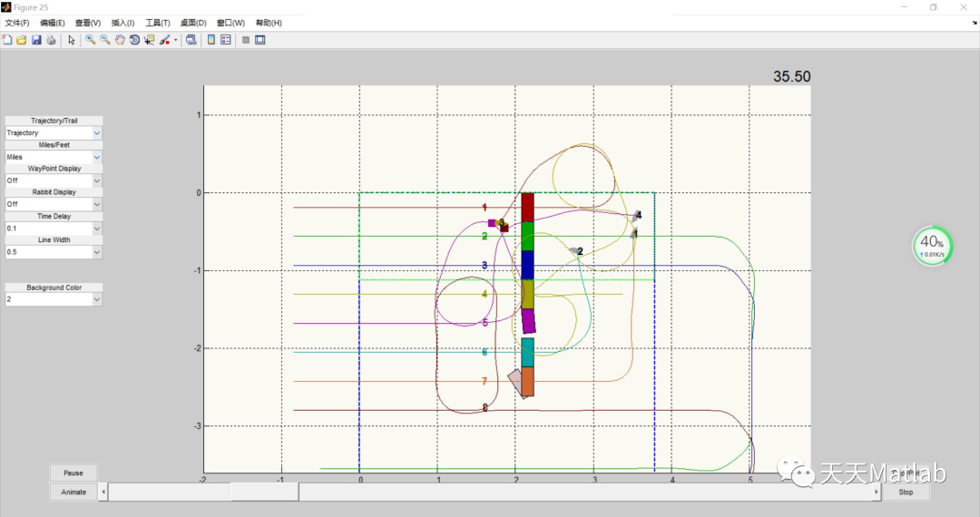The image size is (980, 517).
Task: Click the teal vehicle 6 bar
Action: tap(527, 352)
